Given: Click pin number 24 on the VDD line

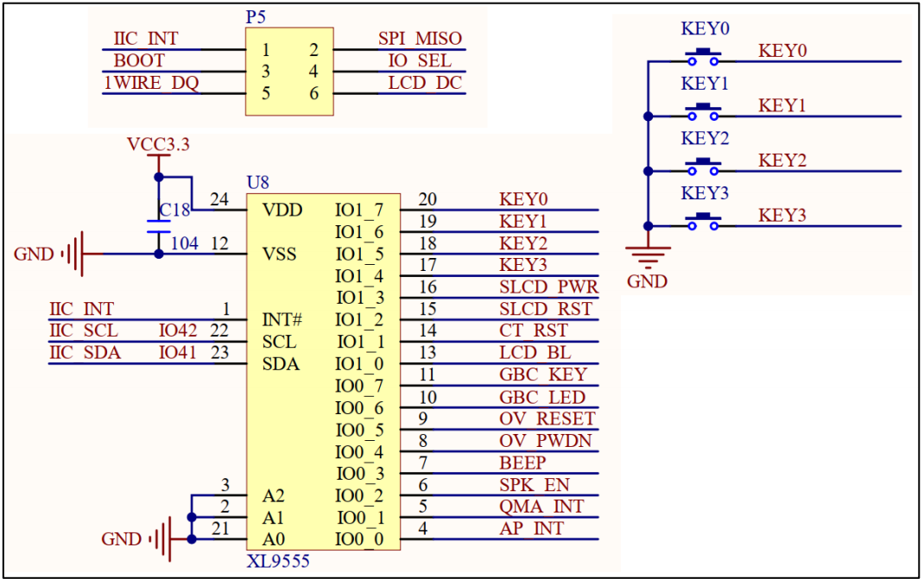Looking at the screenshot, I should [x=219, y=199].
